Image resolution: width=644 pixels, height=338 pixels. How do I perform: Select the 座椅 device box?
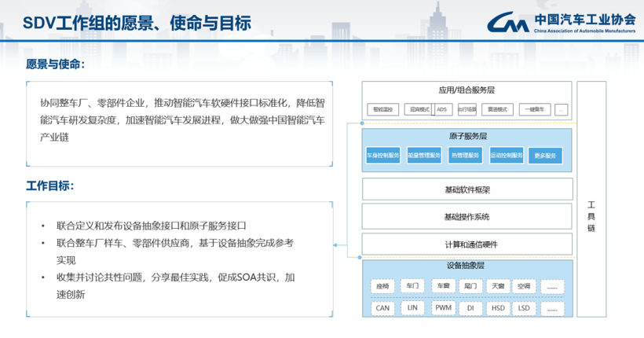382,286
